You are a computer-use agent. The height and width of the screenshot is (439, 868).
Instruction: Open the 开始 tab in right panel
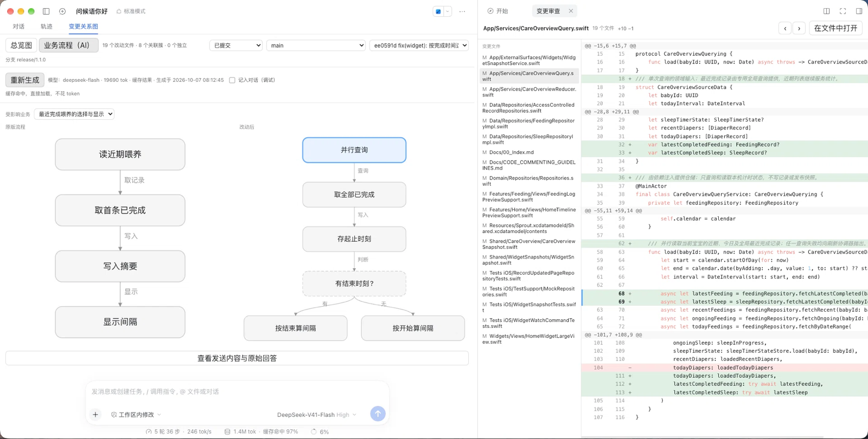tap(497, 11)
